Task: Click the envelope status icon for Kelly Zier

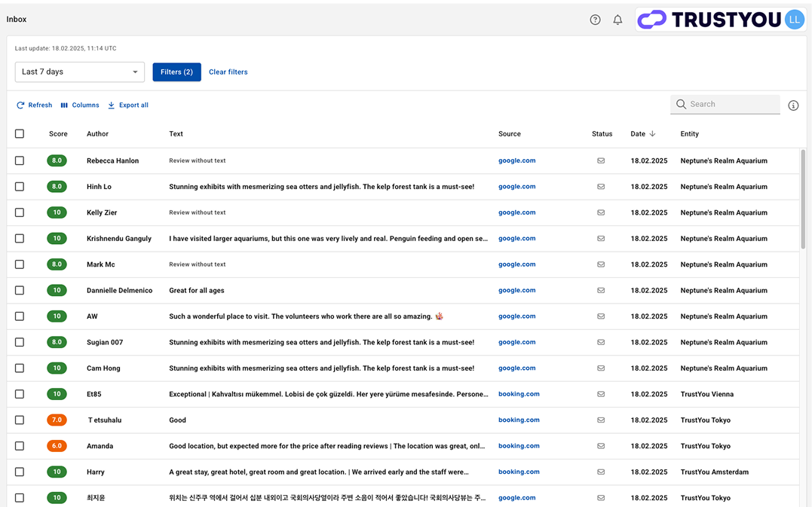Action: 601,212
